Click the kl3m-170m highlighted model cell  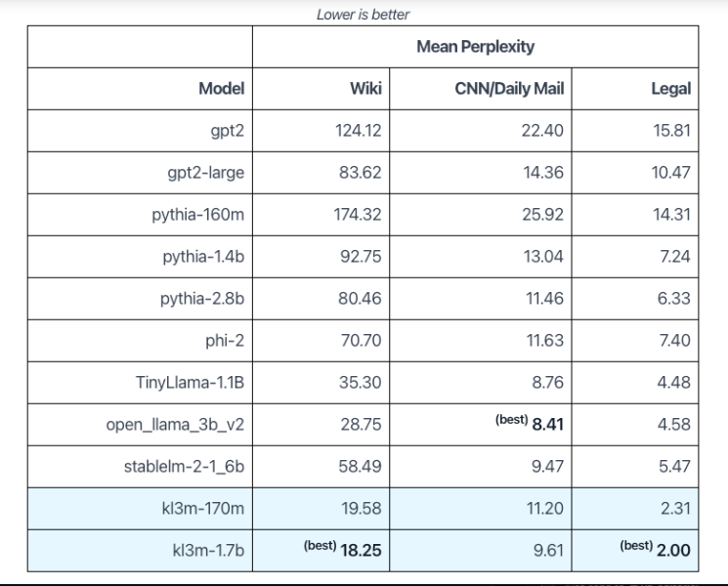click(x=140, y=509)
